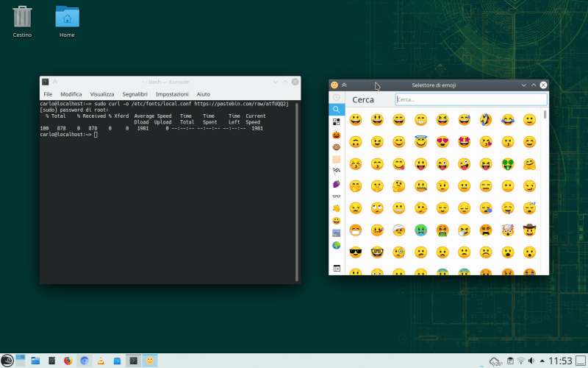Open the volume tray icon
Screen dimensions: 588x368
point(531,361)
